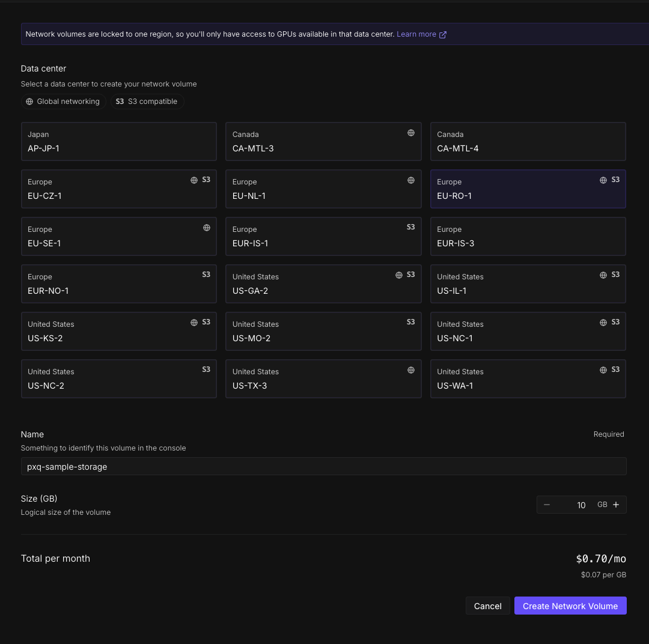
Task: Click the $0.07 per GB text
Action: (x=603, y=575)
